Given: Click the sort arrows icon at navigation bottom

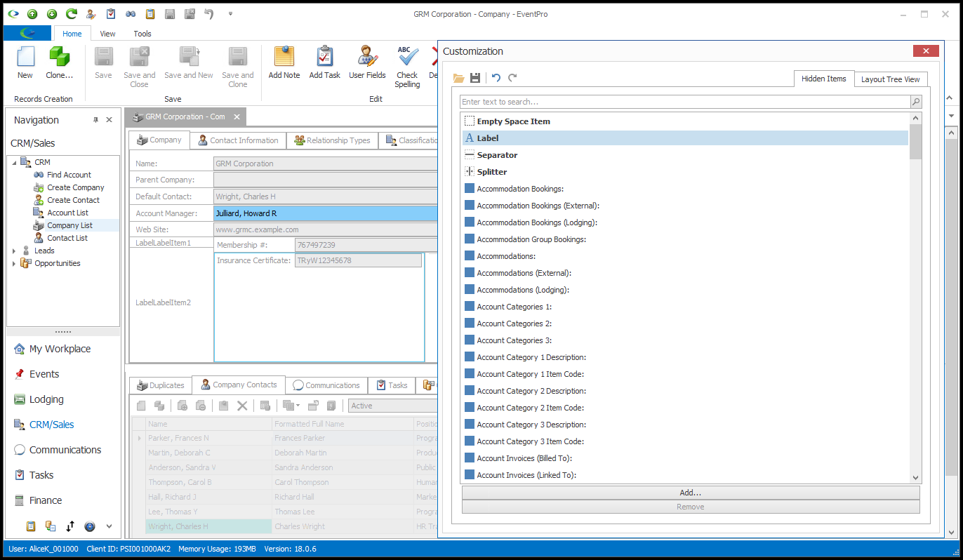Looking at the screenshot, I should [x=70, y=526].
